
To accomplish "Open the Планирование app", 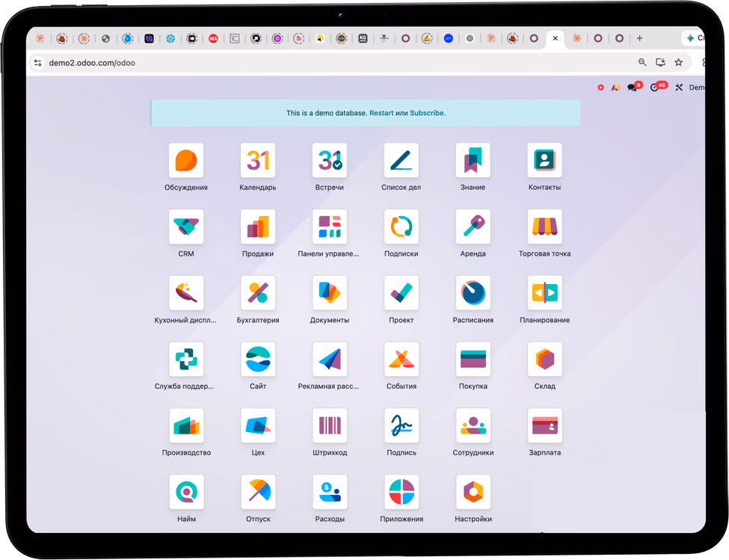I will [544, 293].
